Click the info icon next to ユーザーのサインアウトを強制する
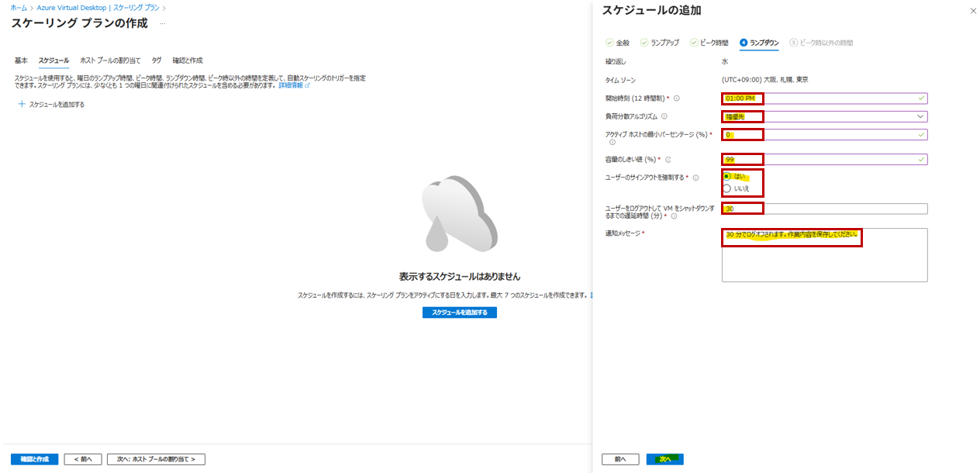 (x=695, y=178)
